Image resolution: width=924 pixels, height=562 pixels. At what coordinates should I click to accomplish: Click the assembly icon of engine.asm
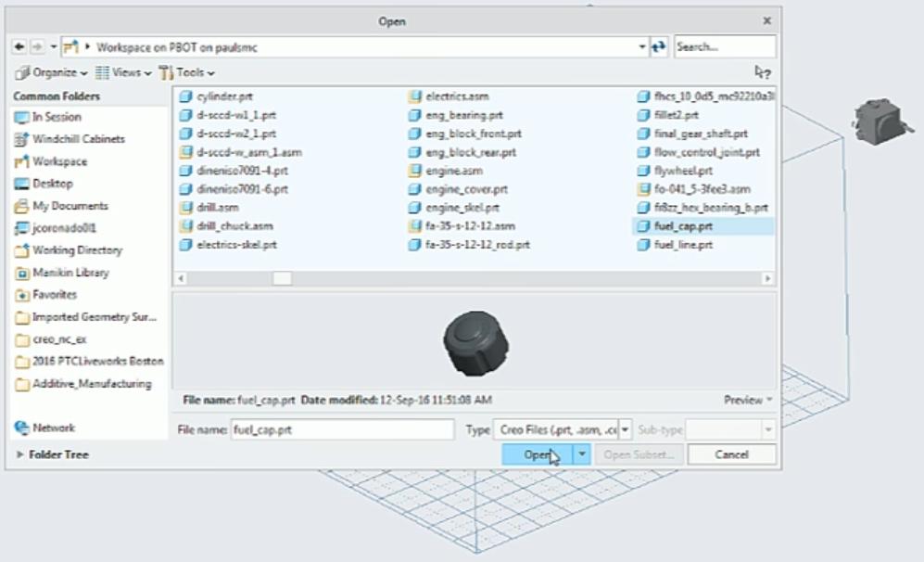click(415, 171)
